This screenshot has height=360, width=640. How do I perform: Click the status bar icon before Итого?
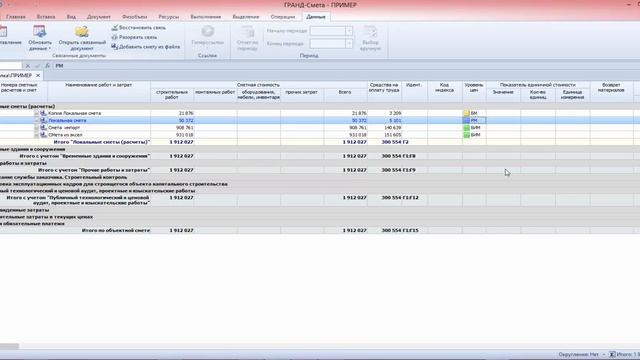(612, 355)
